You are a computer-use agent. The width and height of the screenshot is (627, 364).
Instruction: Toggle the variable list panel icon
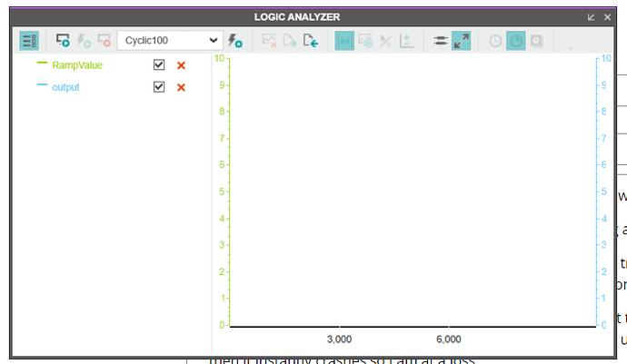tap(29, 41)
